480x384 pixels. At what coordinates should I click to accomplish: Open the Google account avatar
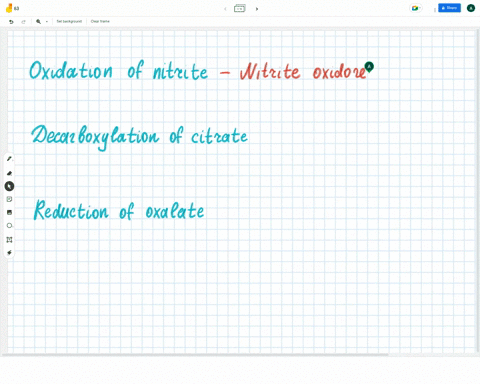[x=471, y=8]
